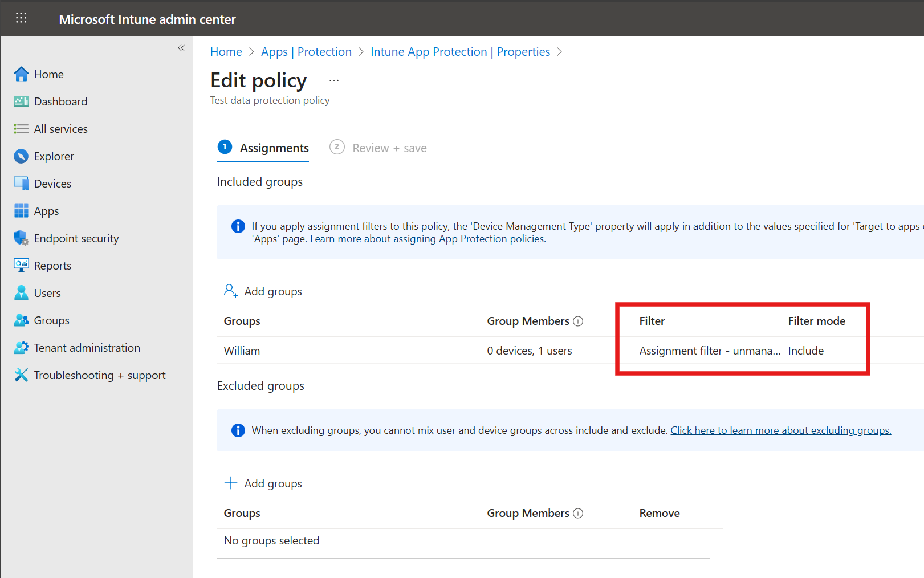Click the person-plus icon for included groups

230,291
